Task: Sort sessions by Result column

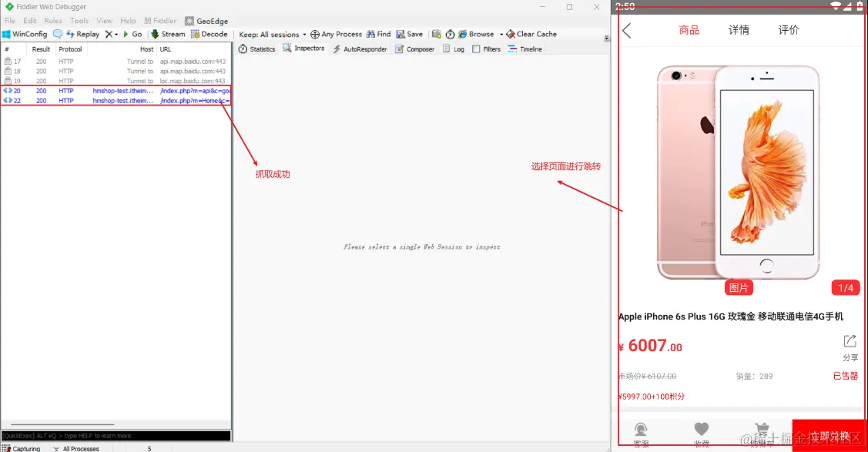Action: coord(41,49)
